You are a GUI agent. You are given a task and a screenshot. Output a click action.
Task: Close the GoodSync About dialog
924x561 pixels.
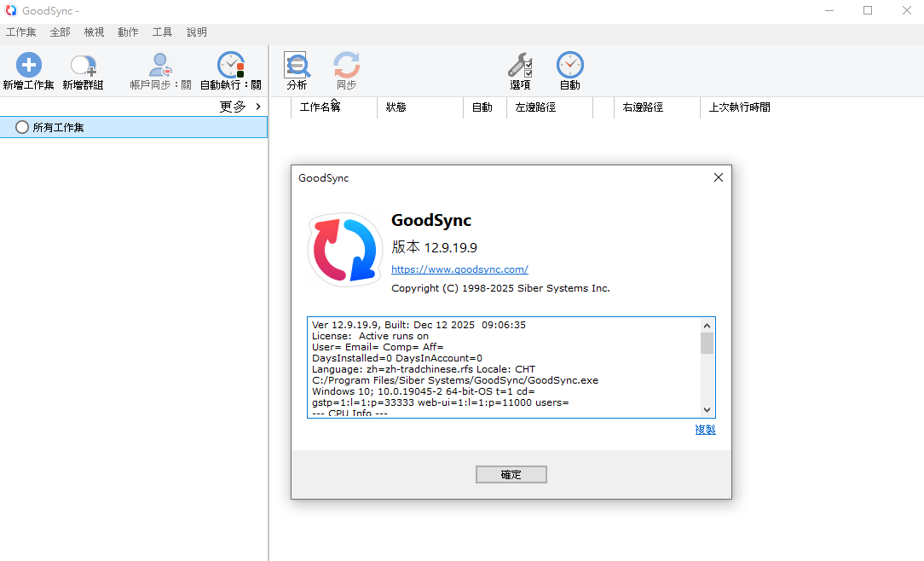click(719, 177)
